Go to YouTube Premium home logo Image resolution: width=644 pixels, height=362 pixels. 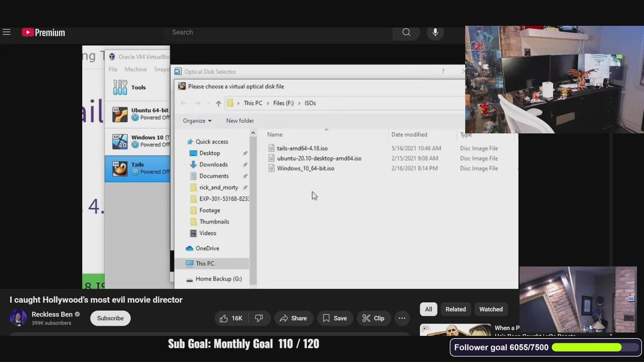[x=43, y=33]
